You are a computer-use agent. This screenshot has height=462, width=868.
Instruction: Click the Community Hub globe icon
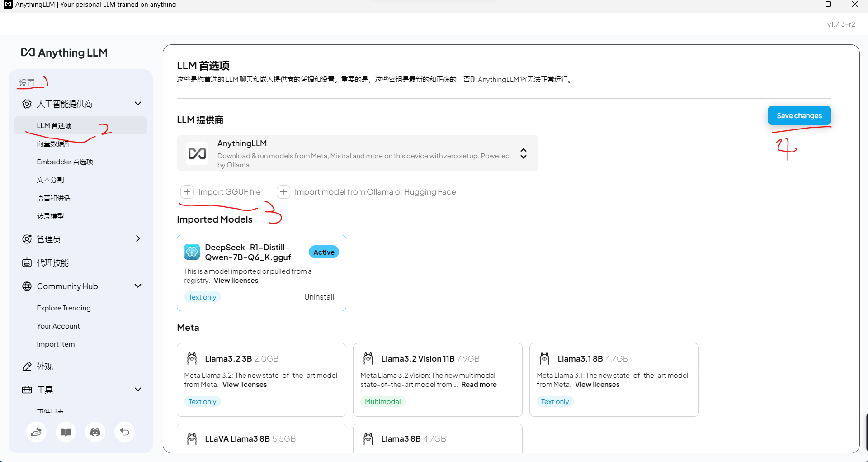pyautogui.click(x=27, y=286)
